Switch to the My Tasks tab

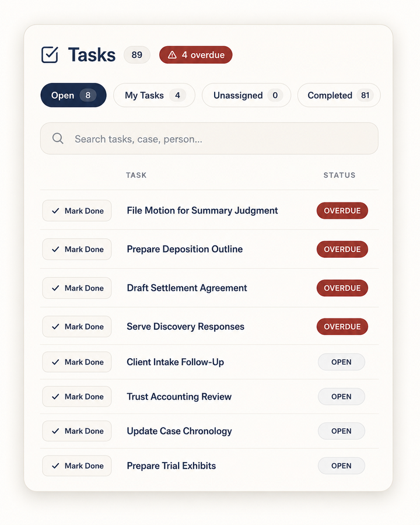(154, 96)
